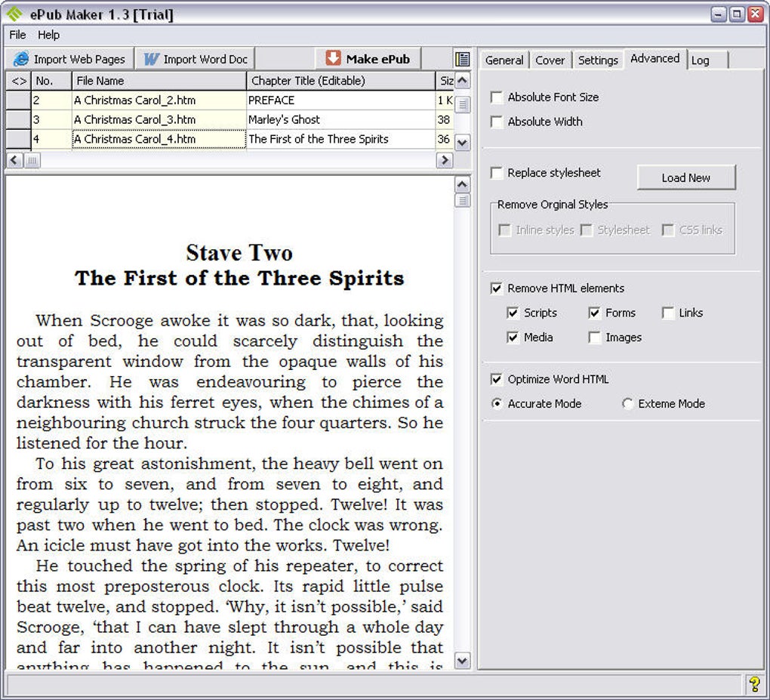Uncheck Optimize Word HTML
The image size is (770, 700).
click(497, 379)
